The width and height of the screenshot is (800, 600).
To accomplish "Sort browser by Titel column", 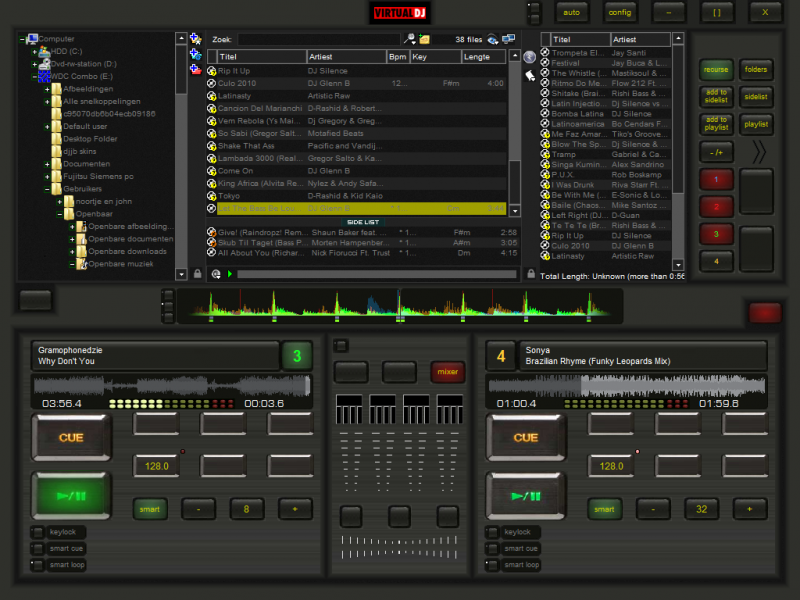I will [x=262, y=57].
